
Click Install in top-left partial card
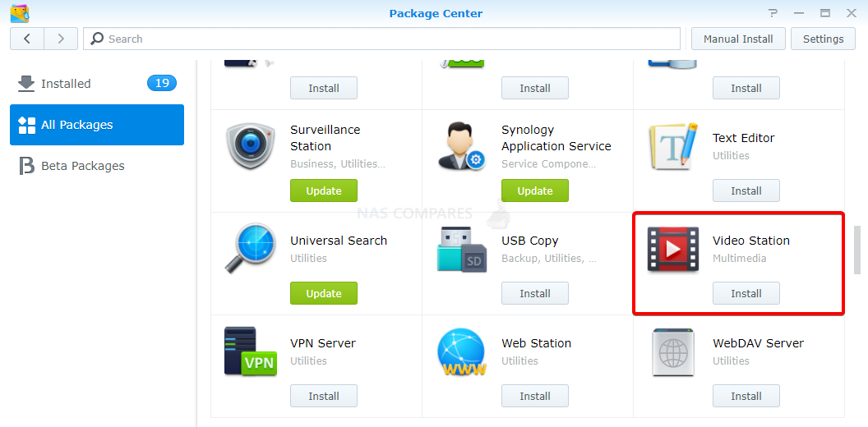(324, 88)
